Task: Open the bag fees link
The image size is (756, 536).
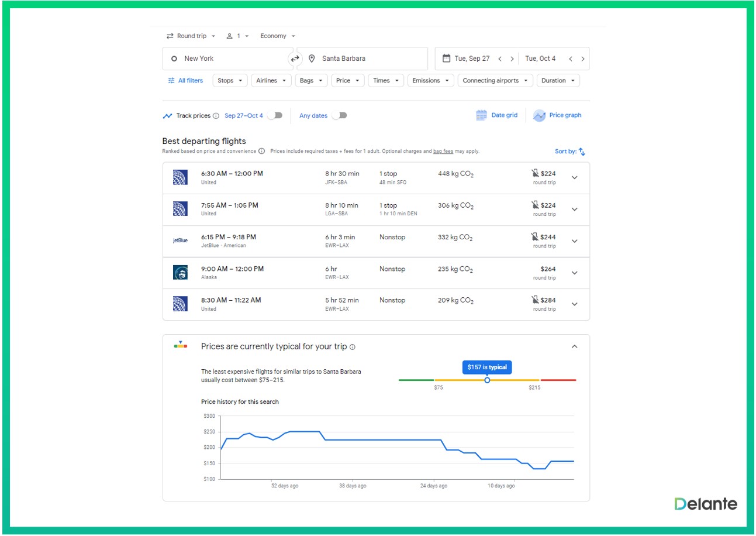Action: [x=443, y=151]
